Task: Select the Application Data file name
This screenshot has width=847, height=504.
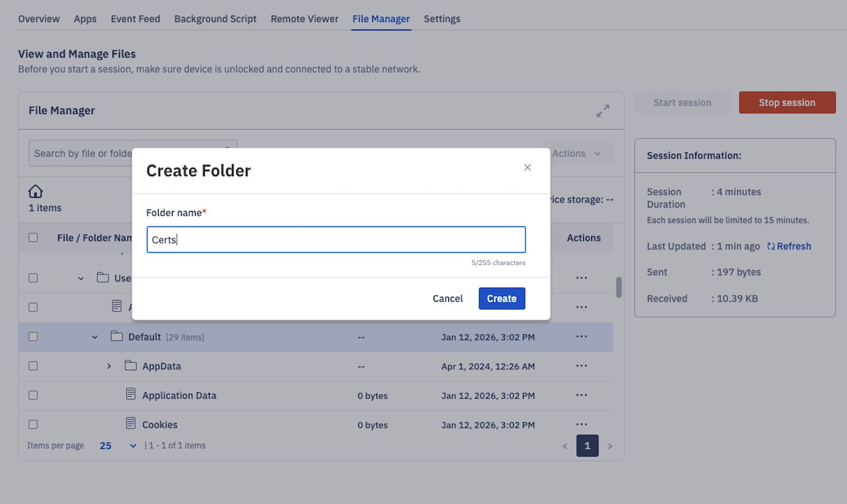Action: 179,396
